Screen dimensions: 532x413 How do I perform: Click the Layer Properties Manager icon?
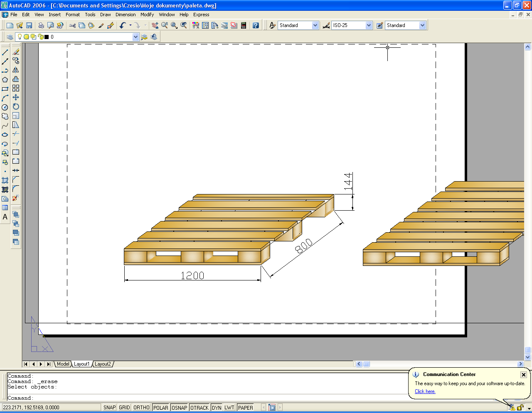(10, 37)
